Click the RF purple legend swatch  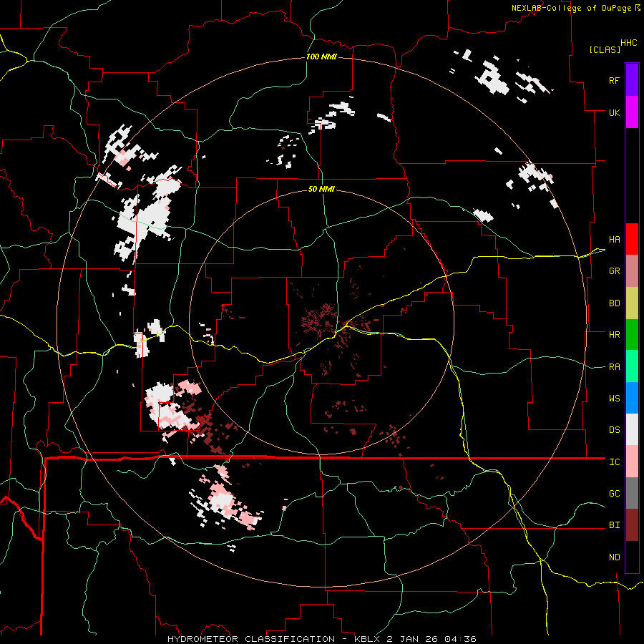pos(632,80)
